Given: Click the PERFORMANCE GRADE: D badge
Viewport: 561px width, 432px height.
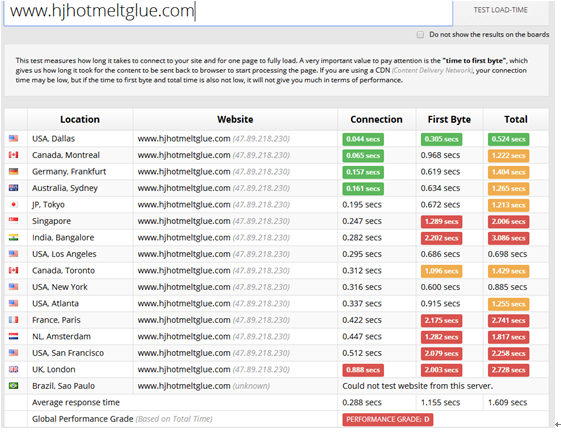Looking at the screenshot, I should pos(387,419).
